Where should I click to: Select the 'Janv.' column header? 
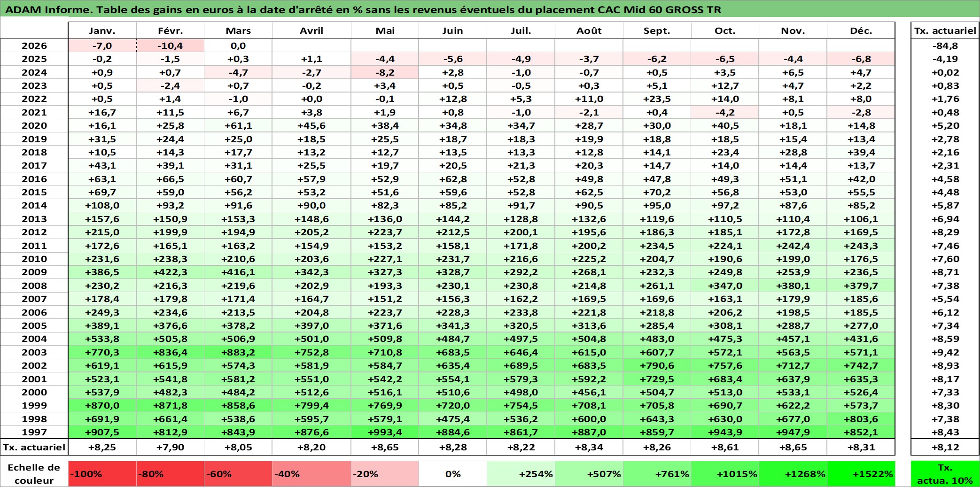pos(102,31)
